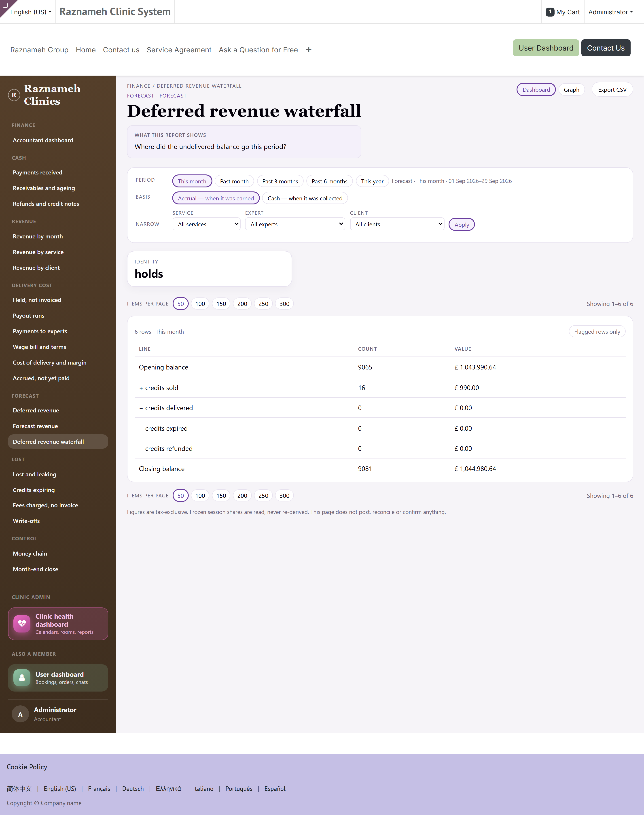Toggle Flagged rows only filter

pyautogui.click(x=597, y=331)
